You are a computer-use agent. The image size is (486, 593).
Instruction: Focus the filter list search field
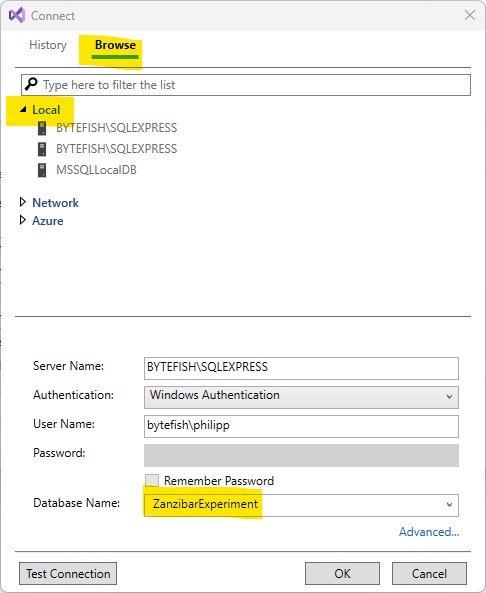[246, 85]
